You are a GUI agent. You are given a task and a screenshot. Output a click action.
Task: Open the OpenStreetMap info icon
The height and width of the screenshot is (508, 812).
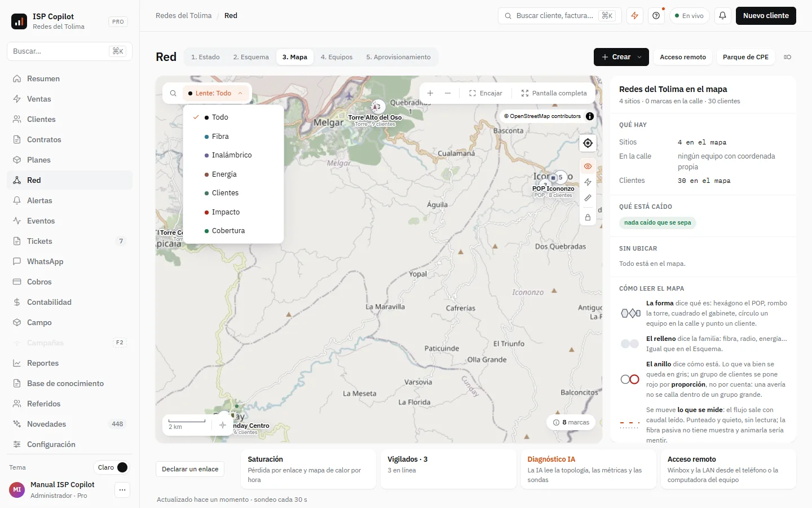[590, 116]
